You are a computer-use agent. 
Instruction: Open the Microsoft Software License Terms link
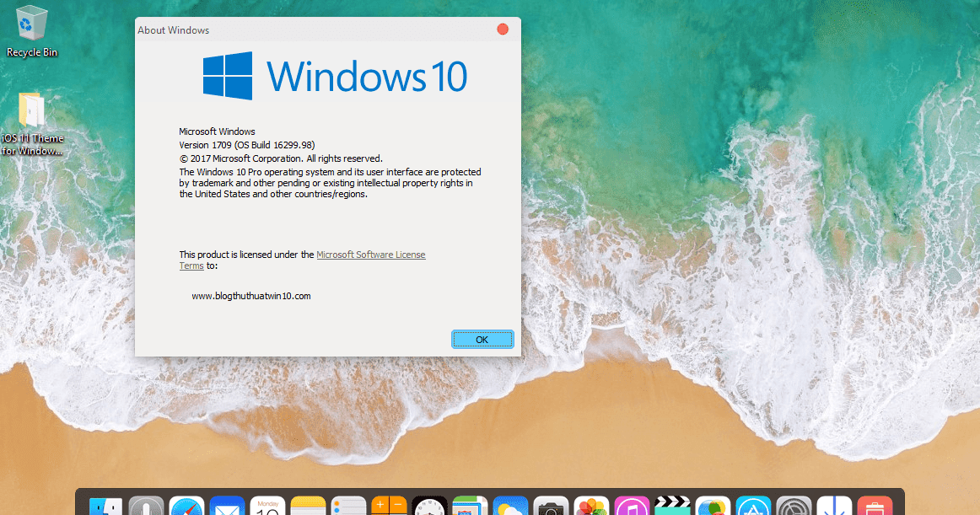pos(371,255)
